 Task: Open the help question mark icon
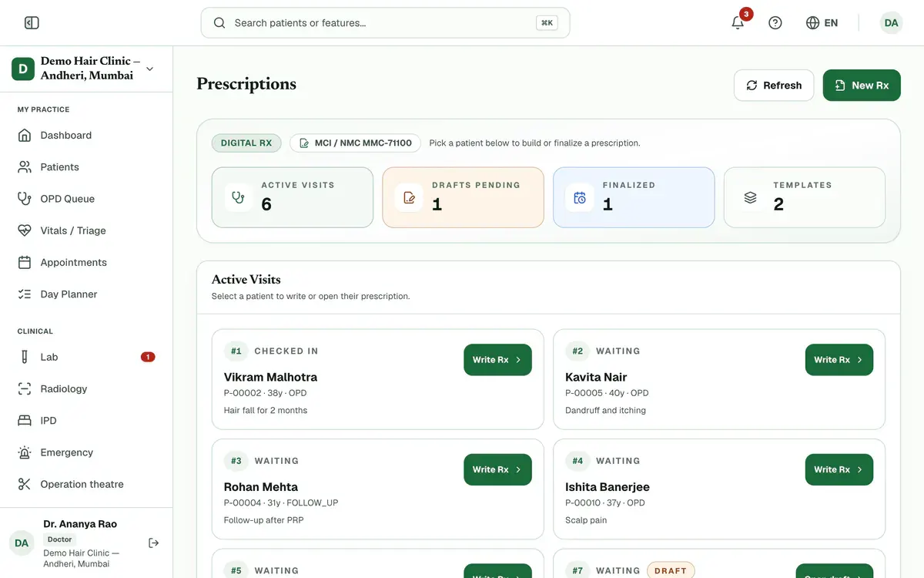[775, 23]
